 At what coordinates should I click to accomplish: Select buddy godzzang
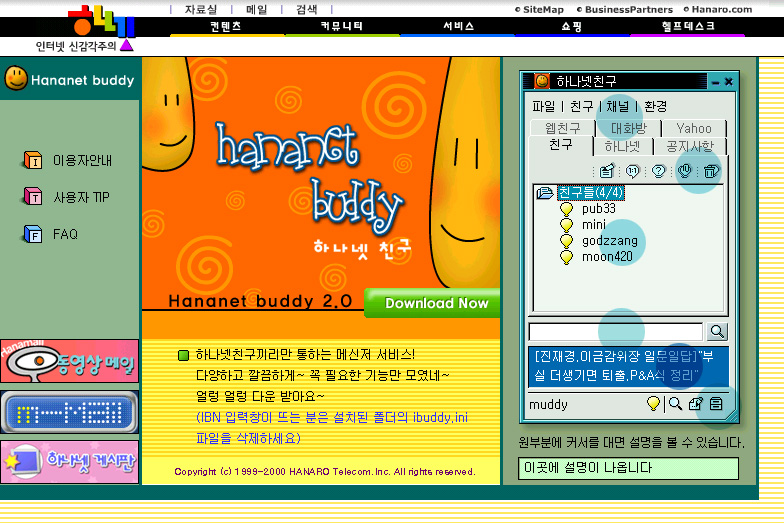click(610, 241)
